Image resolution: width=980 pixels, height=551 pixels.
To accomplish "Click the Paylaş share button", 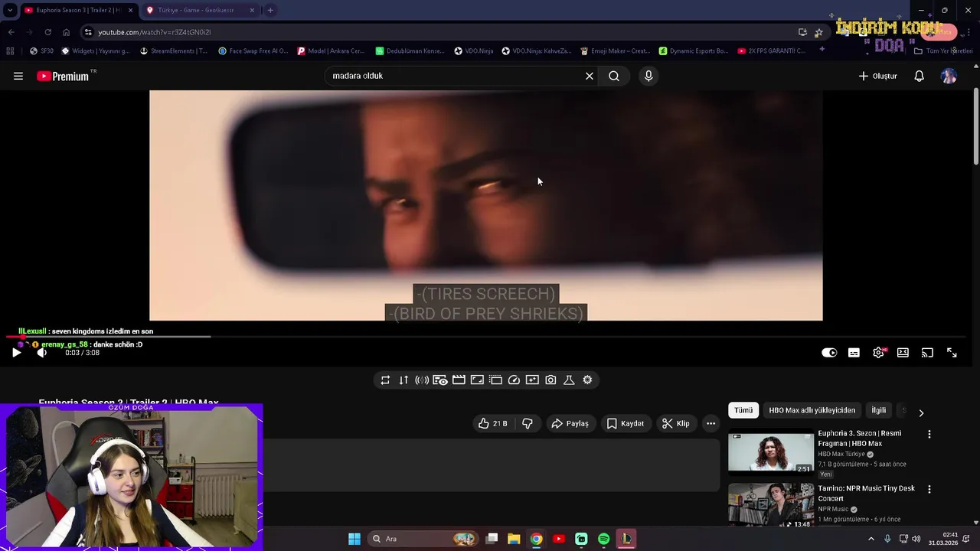I will (x=570, y=423).
